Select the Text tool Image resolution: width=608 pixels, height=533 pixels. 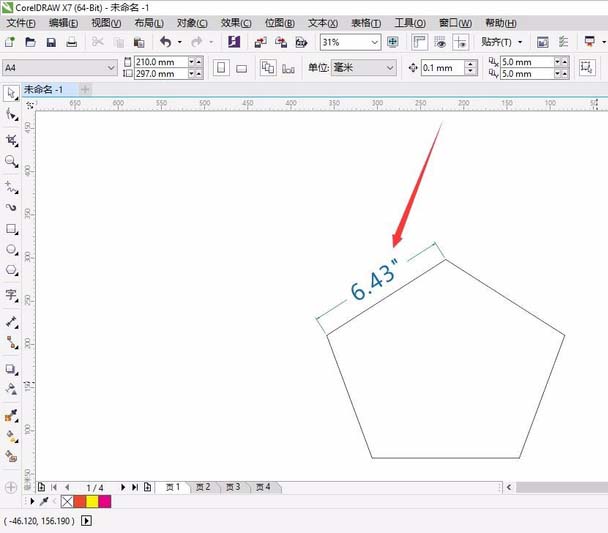click(11, 295)
